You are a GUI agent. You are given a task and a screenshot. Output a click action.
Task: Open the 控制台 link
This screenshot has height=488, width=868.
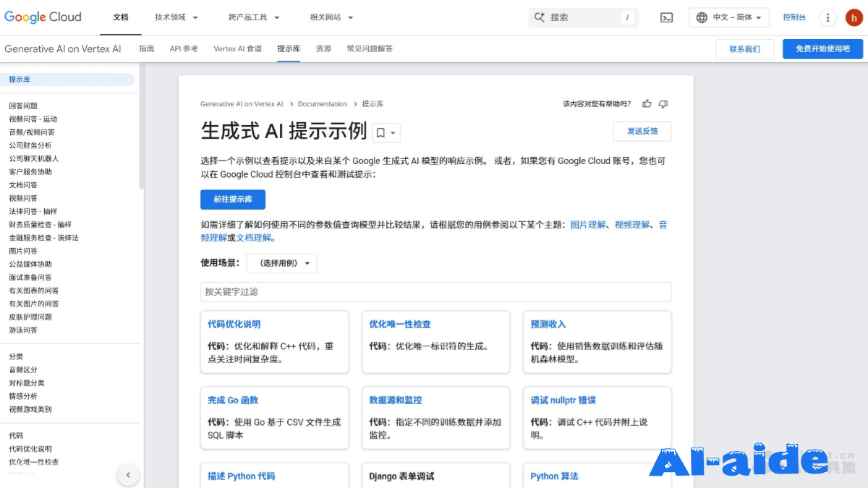click(x=794, y=17)
